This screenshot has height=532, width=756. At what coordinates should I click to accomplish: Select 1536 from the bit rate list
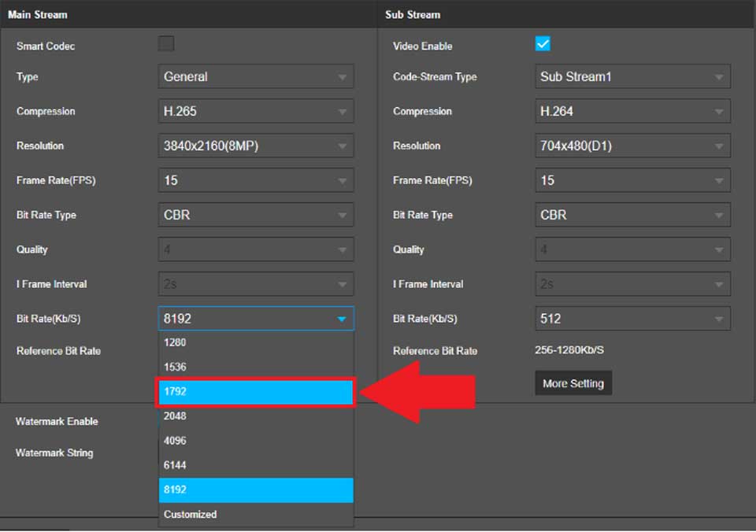point(256,368)
